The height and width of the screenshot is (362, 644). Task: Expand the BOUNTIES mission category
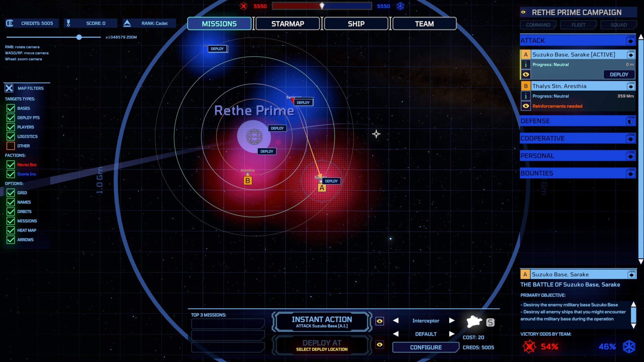[575, 173]
